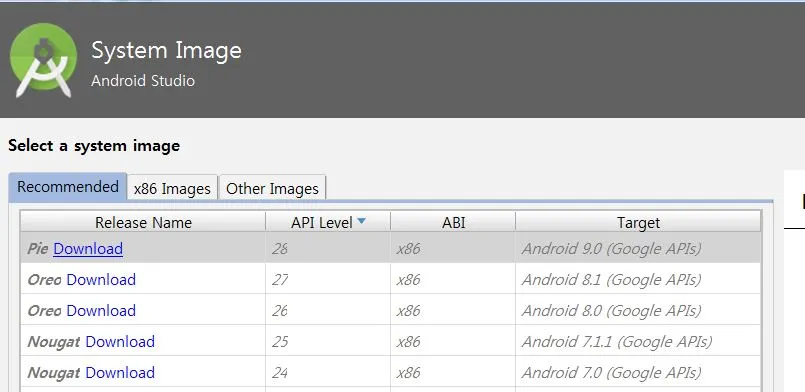Download the Nougat API 24 image

[x=120, y=372]
